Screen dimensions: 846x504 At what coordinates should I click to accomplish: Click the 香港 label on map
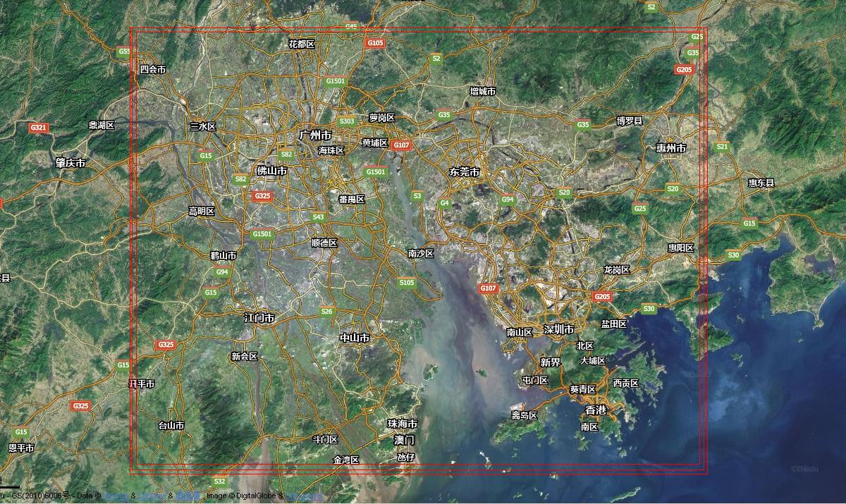(596, 410)
